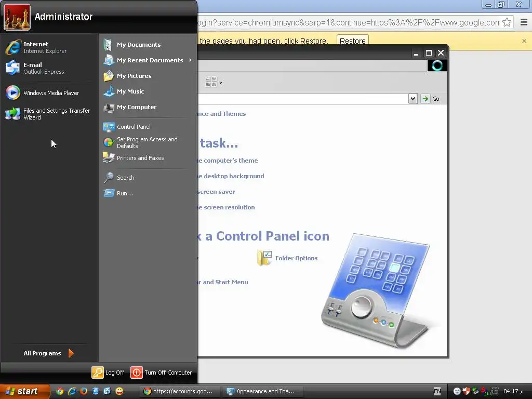Open My Pictures folder
Screen dimensions: 532x399
(148, 76)
